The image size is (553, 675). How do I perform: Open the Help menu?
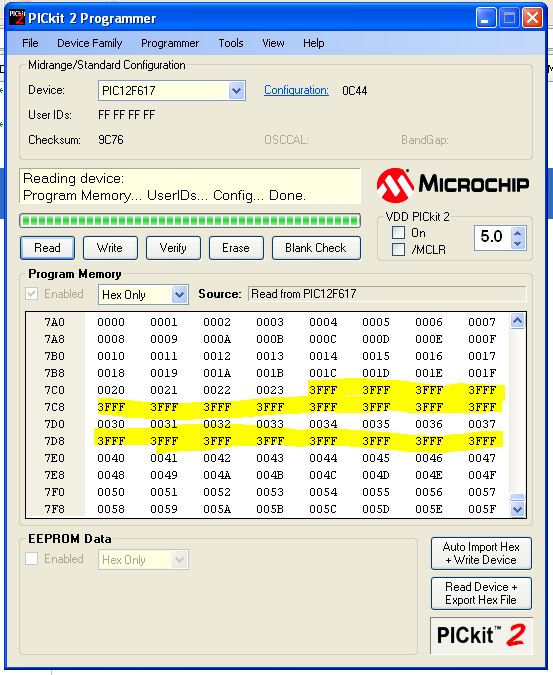313,43
